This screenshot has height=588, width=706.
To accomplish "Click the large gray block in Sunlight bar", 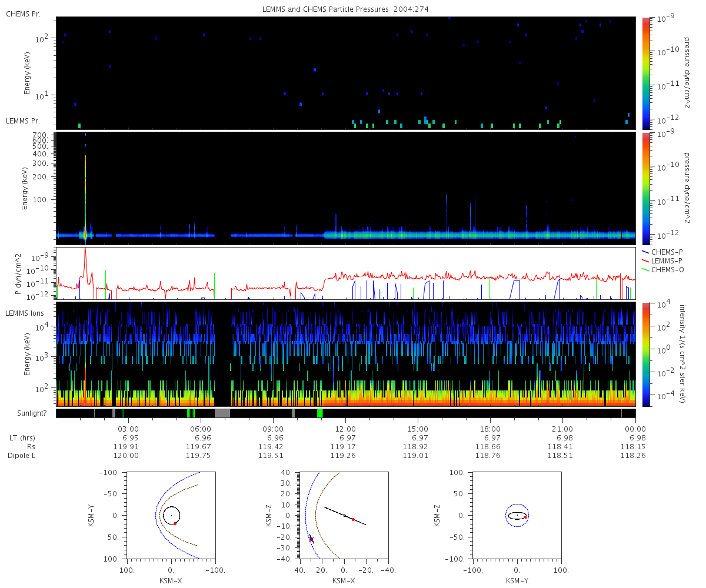I will [222, 413].
